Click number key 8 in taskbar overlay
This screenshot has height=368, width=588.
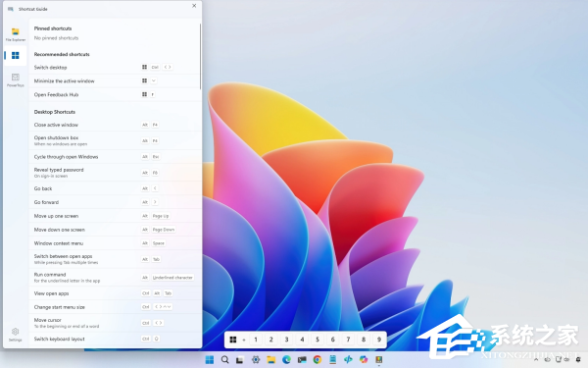tap(364, 340)
